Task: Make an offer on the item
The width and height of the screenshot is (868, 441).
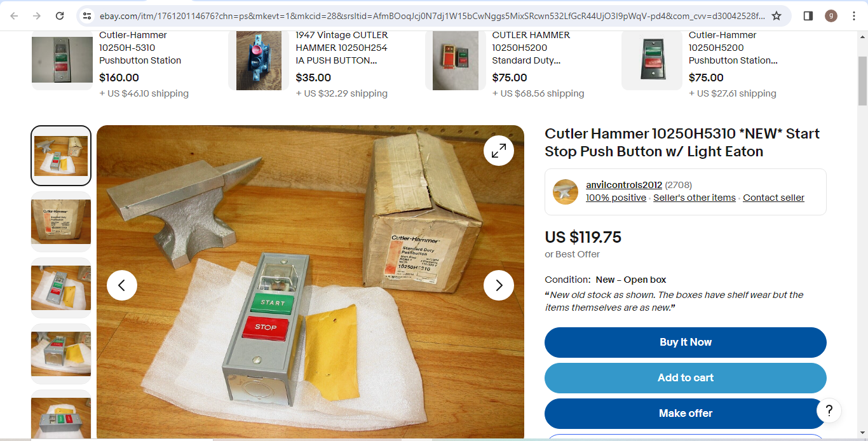Action: pyautogui.click(x=686, y=414)
